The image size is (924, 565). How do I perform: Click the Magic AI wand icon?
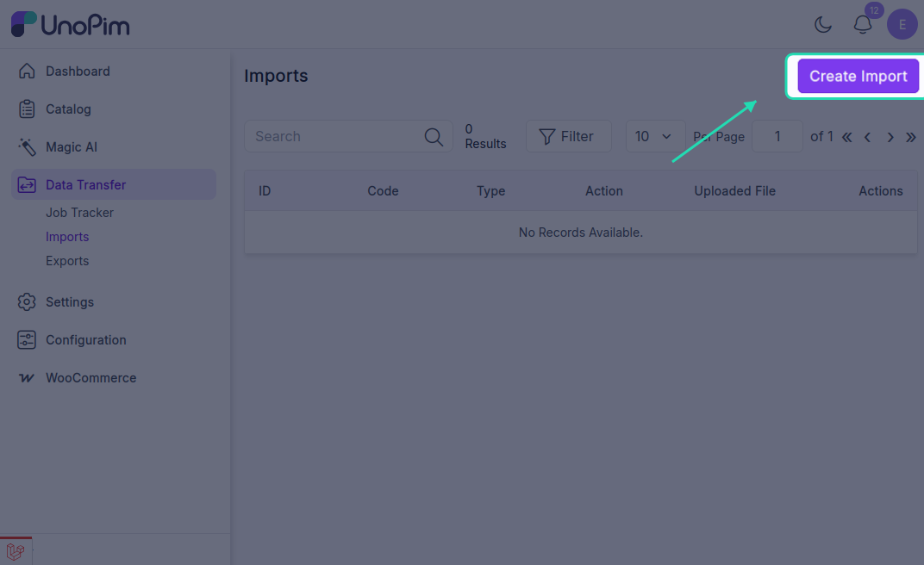tap(27, 147)
